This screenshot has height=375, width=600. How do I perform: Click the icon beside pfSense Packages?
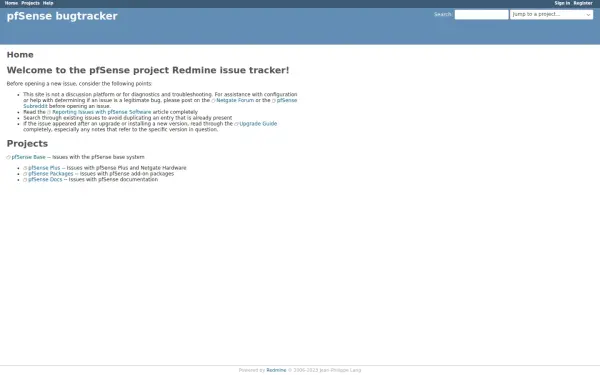coord(25,174)
